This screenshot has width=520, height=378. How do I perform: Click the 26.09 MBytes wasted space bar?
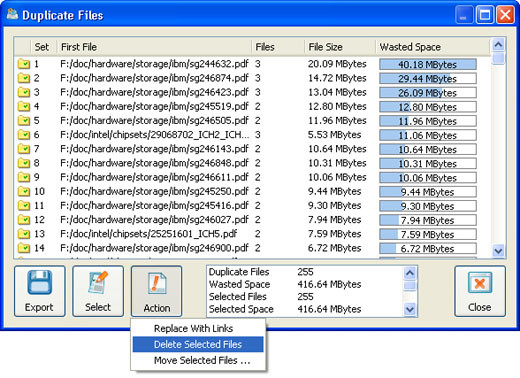coord(428,93)
